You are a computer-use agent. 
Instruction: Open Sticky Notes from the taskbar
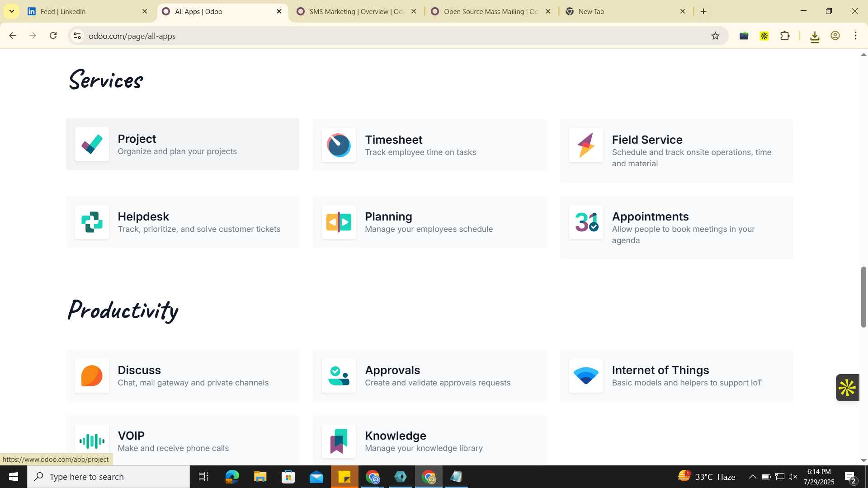344,477
